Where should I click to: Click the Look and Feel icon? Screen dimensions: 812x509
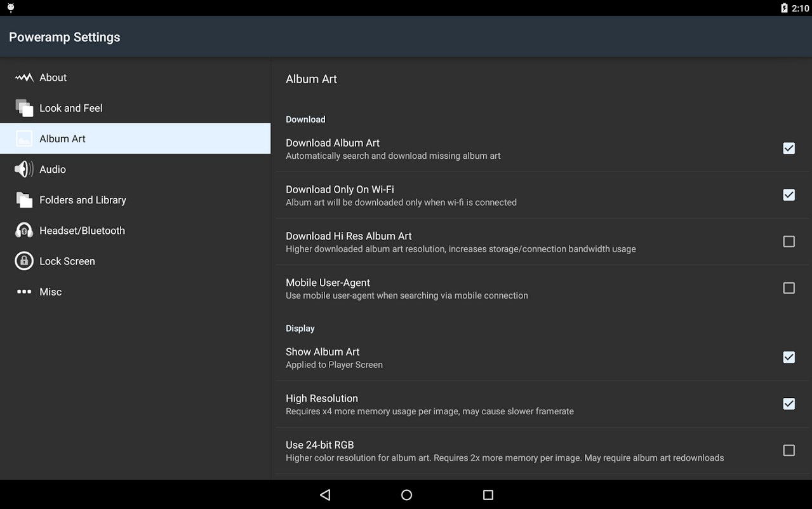click(x=24, y=108)
